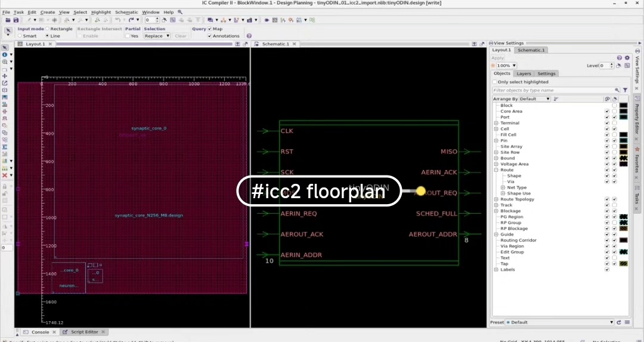Click the hierarchy tree icon in top toolbar
Screen dimensions: 644x342
[x=224, y=20]
